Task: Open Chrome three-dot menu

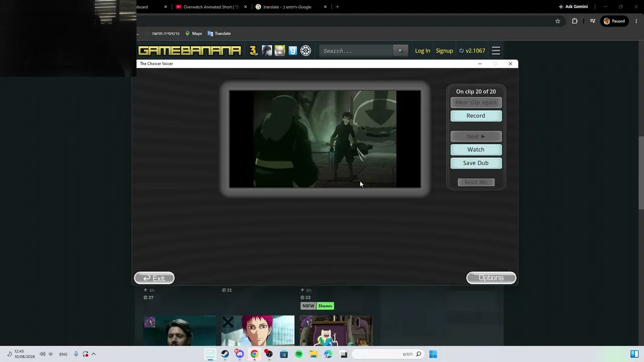Action: 636,21
